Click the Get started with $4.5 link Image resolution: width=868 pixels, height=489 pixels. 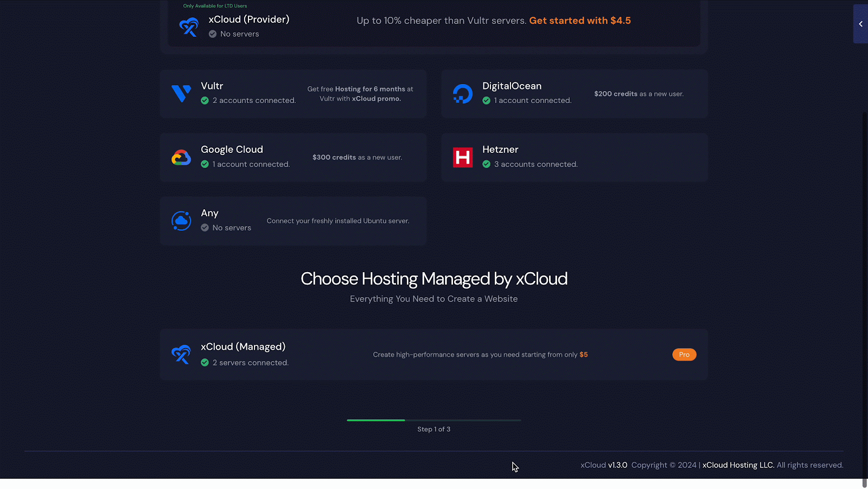point(579,20)
